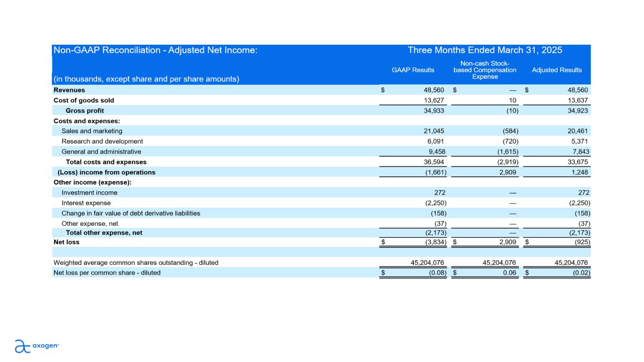The height and width of the screenshot is (362, 644).
Task: Click the 'Non-GAAP Reconciliation - Adjusted Net Income' title
Action: [x=155, y=50]
